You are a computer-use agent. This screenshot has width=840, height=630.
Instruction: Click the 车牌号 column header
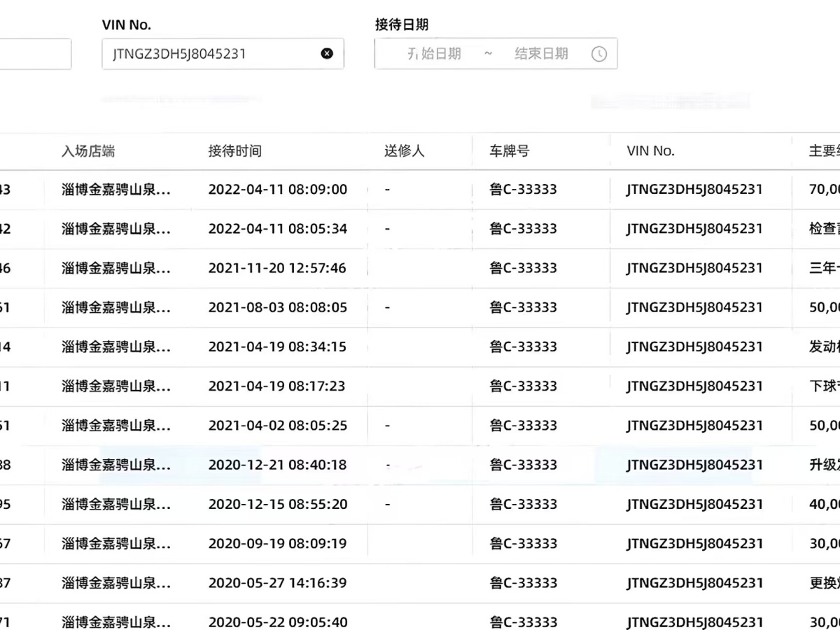[x=510, y=151]
